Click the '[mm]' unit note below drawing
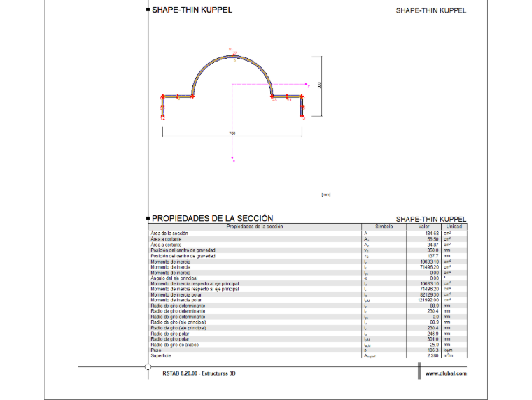Viewport: 532px width, 400px height. (x=325, y=194)
